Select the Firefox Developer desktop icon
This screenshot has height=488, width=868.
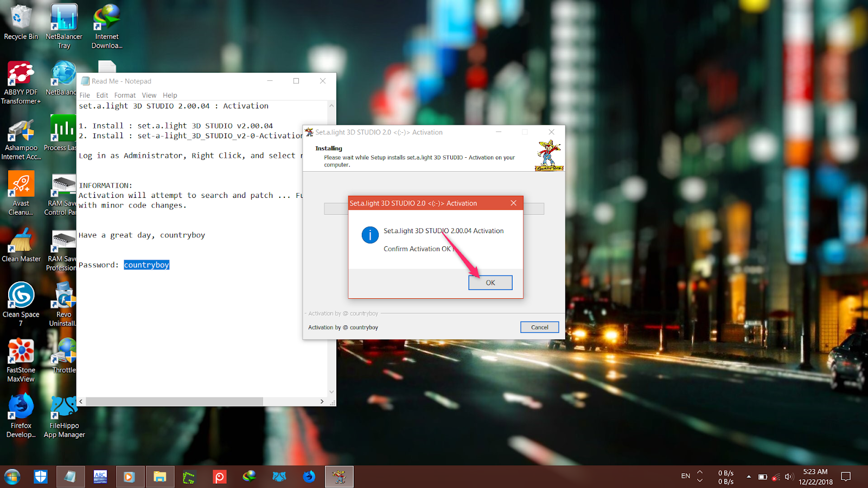tap(21, 416)
